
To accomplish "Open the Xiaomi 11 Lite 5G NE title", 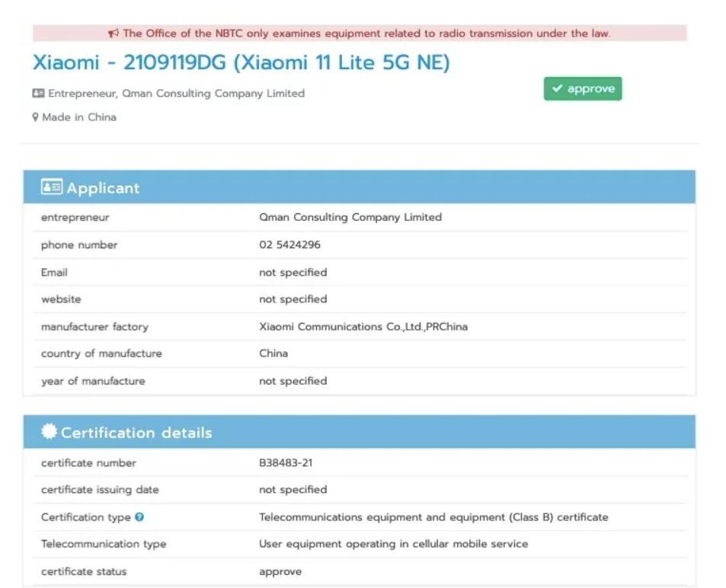I will click(x=241, y=62).
